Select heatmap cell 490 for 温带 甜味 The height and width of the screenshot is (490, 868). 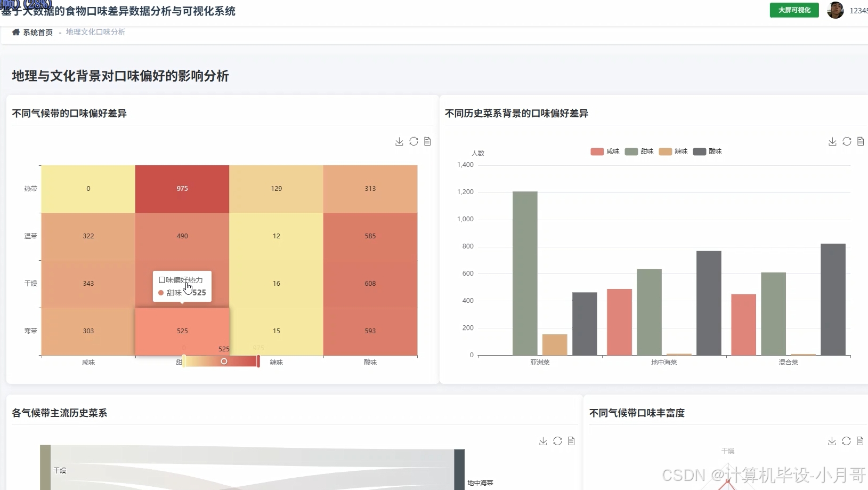click(182, 236)
